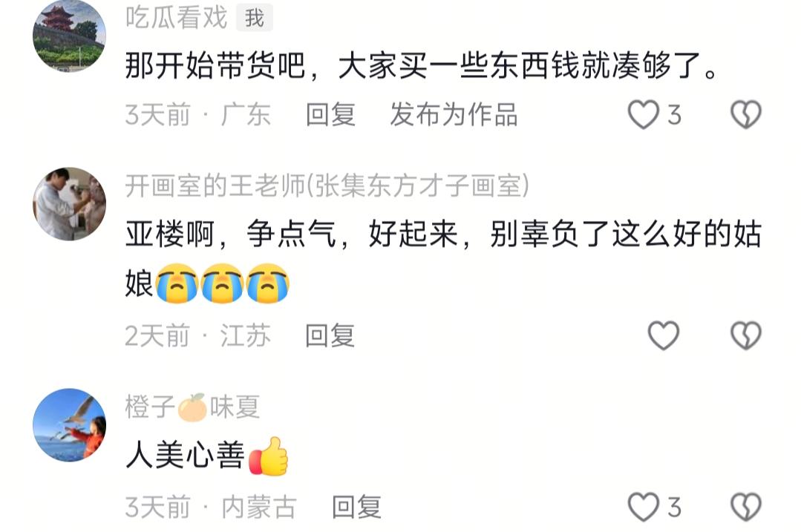Viewport: 801px width, 532px height.
Task: Open username 吃瓜看戏
Action: coord(176,18)
